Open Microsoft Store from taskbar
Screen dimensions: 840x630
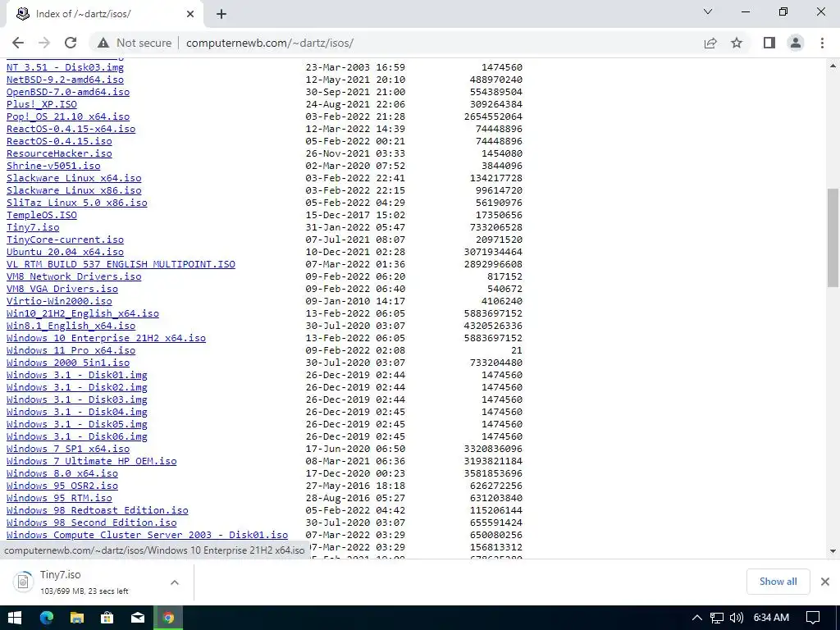click(107, 618)
